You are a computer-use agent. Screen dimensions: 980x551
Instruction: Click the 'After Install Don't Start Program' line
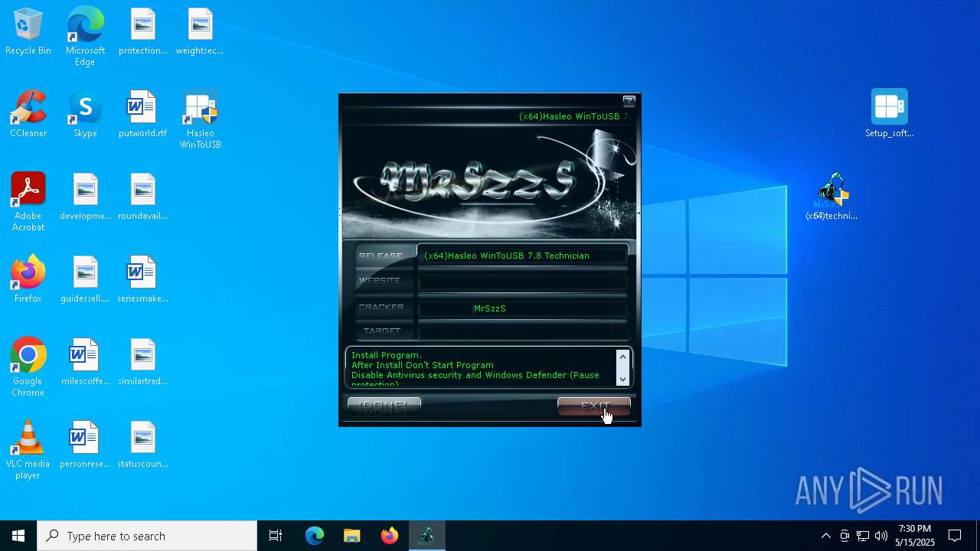pyautogui.click(x=423, y=365)
